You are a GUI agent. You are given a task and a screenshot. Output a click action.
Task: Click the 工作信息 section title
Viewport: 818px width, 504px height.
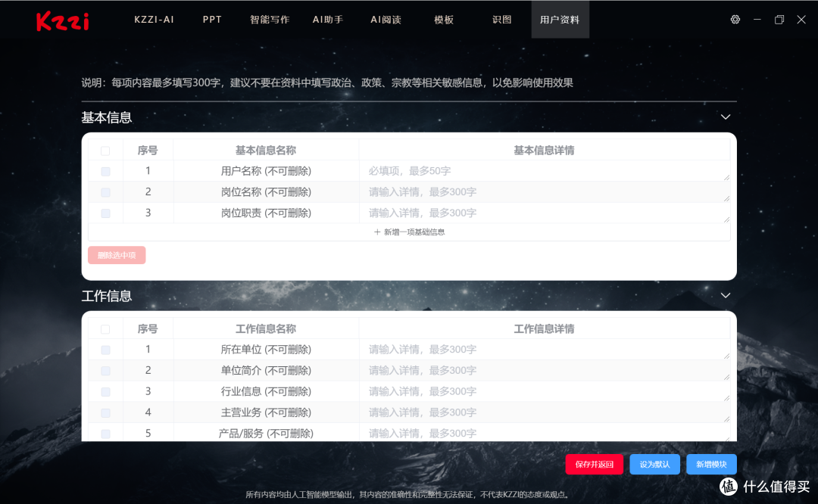point(107,296)
